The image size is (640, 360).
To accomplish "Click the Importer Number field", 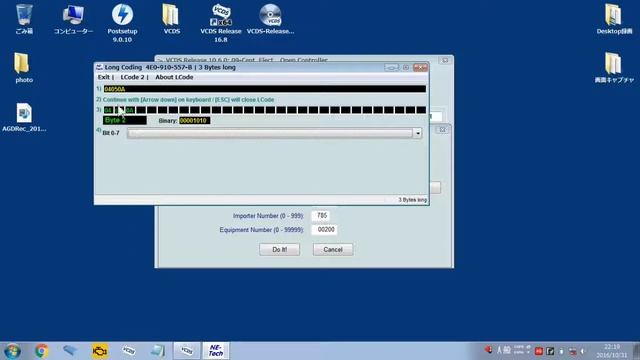I will [321, 216].
